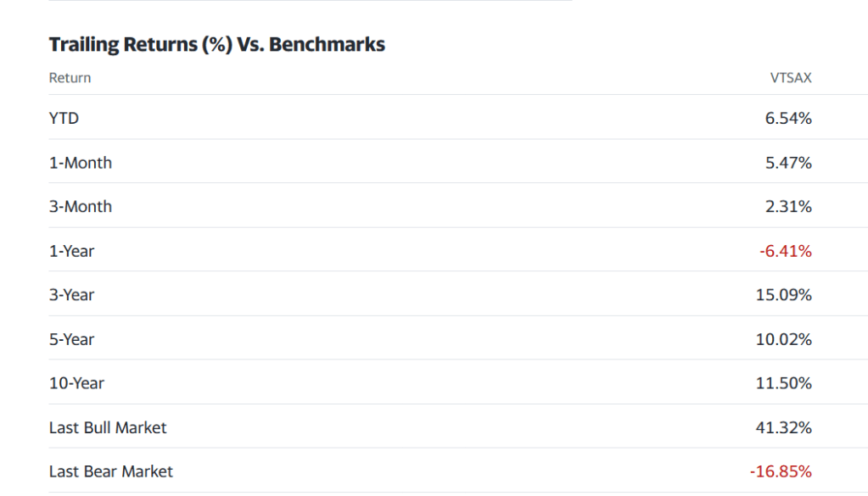Click the 11.50% ten-year return value
This screenshot has width=868, height=496.
tap(784, 383)
